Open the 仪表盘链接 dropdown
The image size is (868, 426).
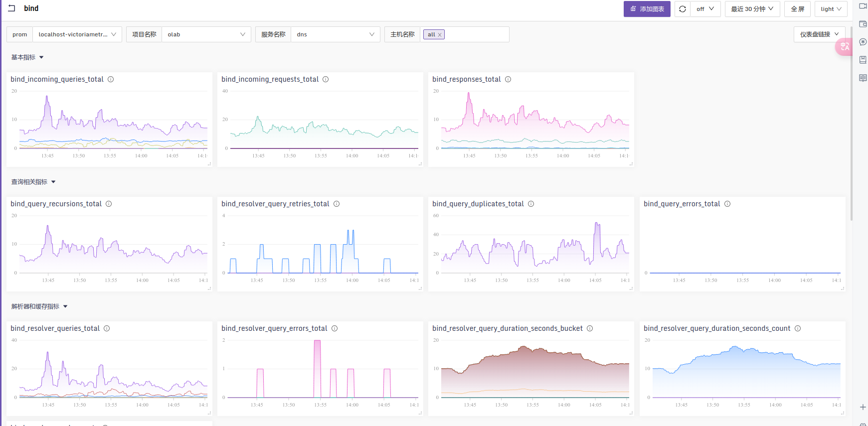pos(820,34)
